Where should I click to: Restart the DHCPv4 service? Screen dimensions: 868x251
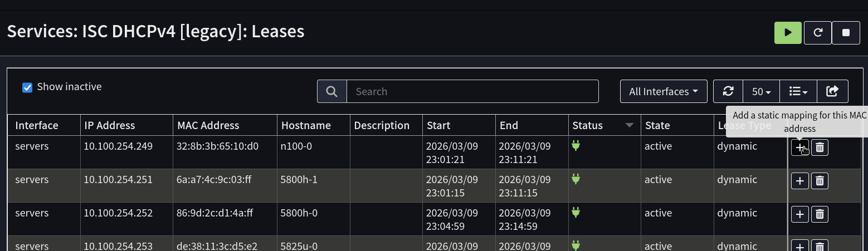coord(818,33)
